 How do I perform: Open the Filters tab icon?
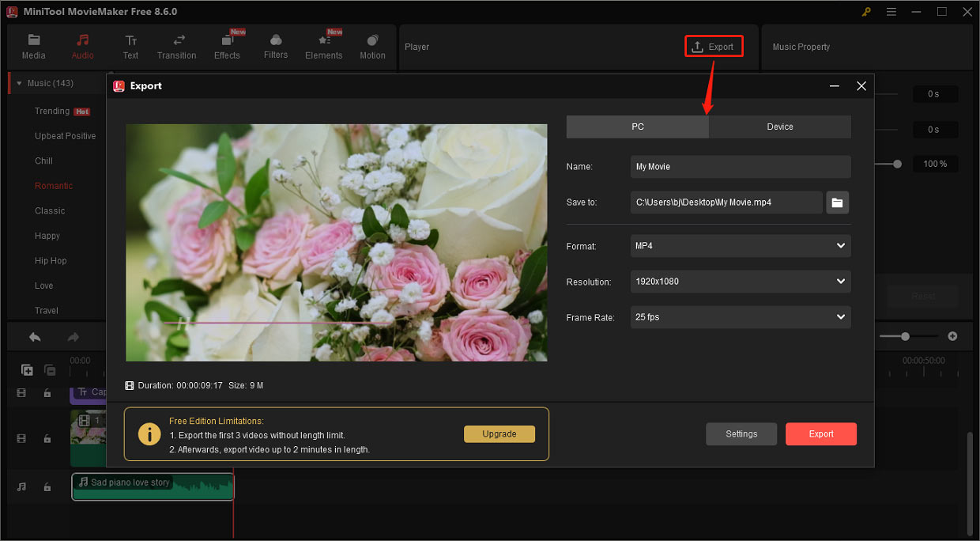(x=276, y=40)
